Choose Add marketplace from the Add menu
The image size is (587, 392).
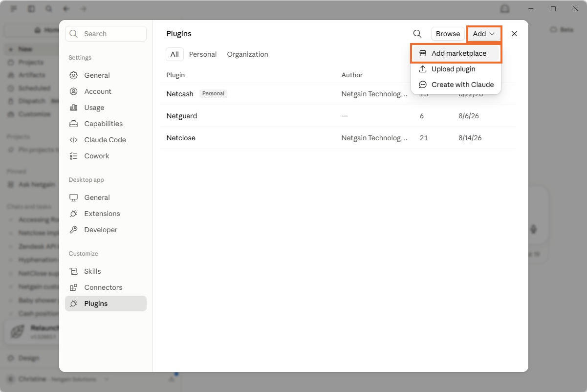pyautogui.click(x=456, y=53)
